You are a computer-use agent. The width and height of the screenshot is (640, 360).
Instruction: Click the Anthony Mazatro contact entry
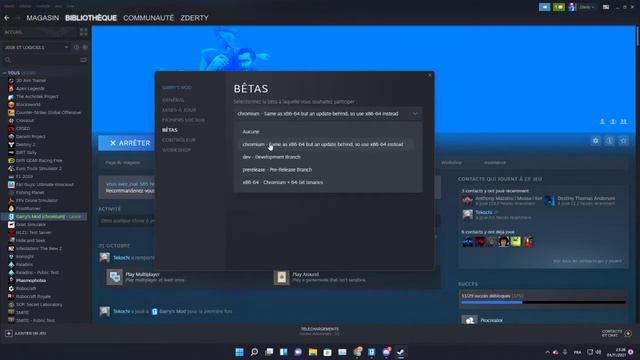click(502, 200)
